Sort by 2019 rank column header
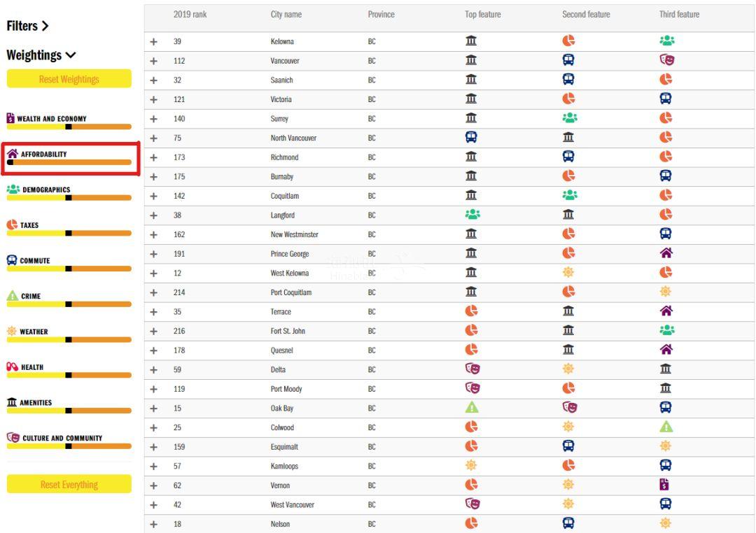Image resolution: width=756 pixels, height=533 pixels. (x=190, y=15)
